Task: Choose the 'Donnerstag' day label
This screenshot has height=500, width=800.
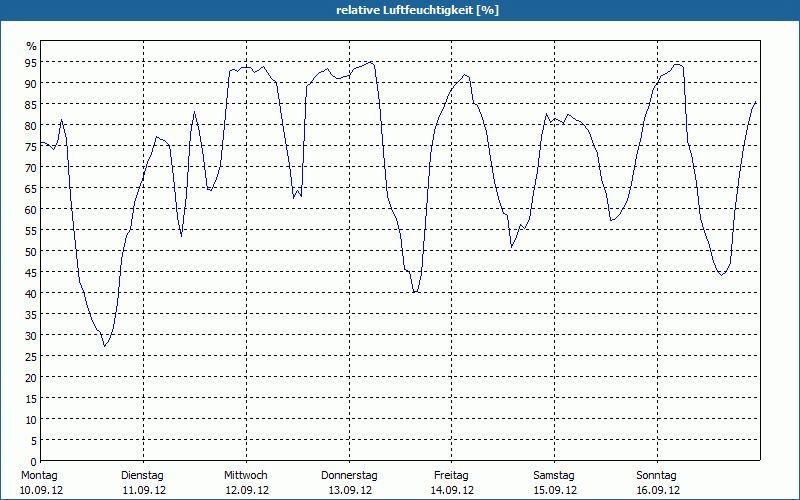Action: click(x=349, y=475)
